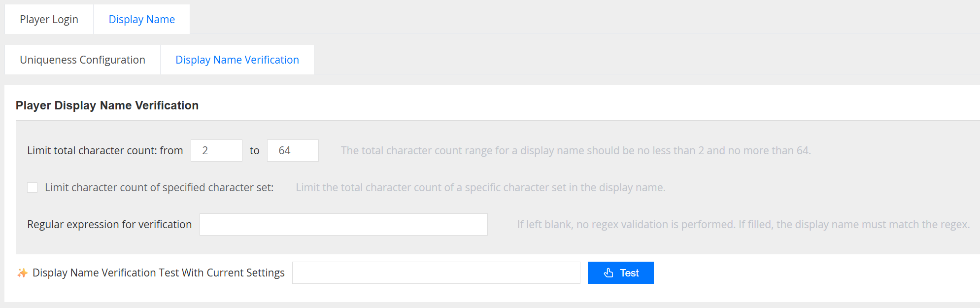Enable the limit specified character set checkbox

click(x=33, y=188)
